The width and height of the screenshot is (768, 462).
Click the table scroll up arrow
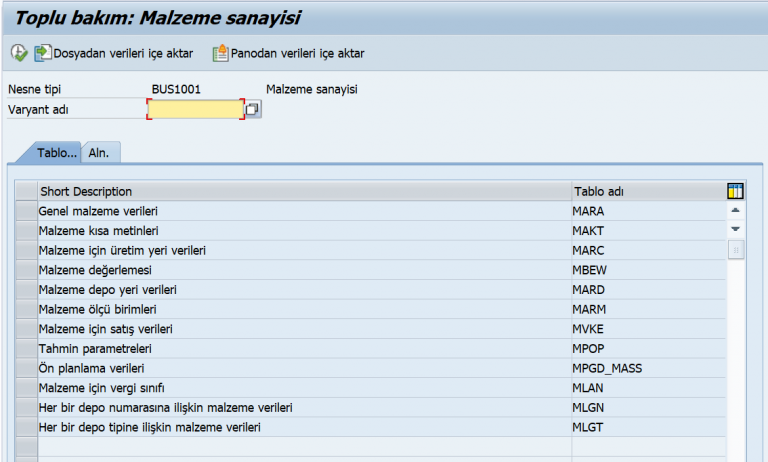click(736, 211)
